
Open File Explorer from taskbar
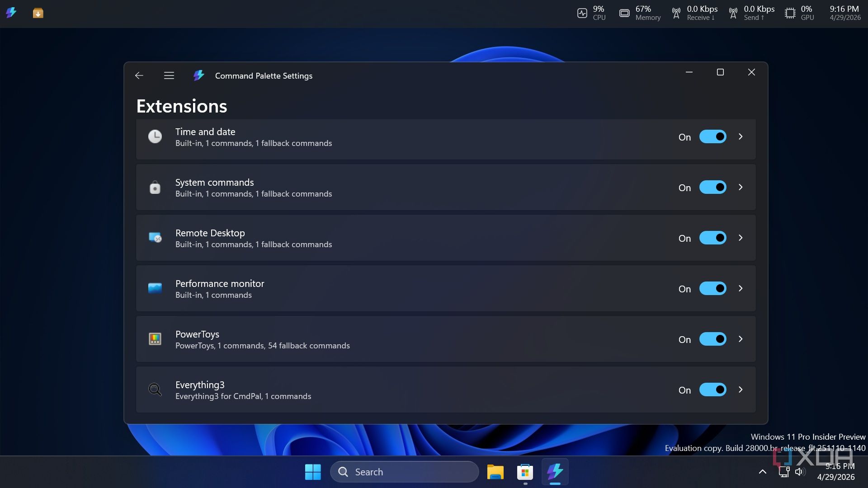click(x=495, y=472)
